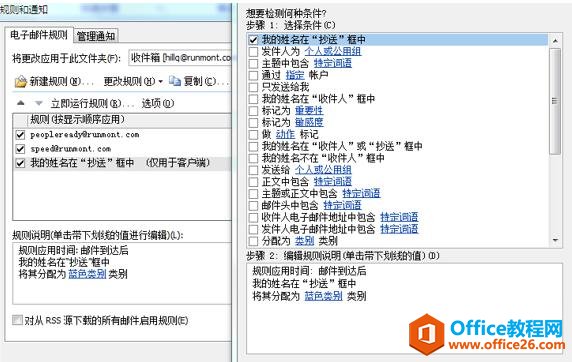Check the 标记为 重要性 checkbox
Image resolution: width=572 pixels, height=362 pixels.
point(253,111)
